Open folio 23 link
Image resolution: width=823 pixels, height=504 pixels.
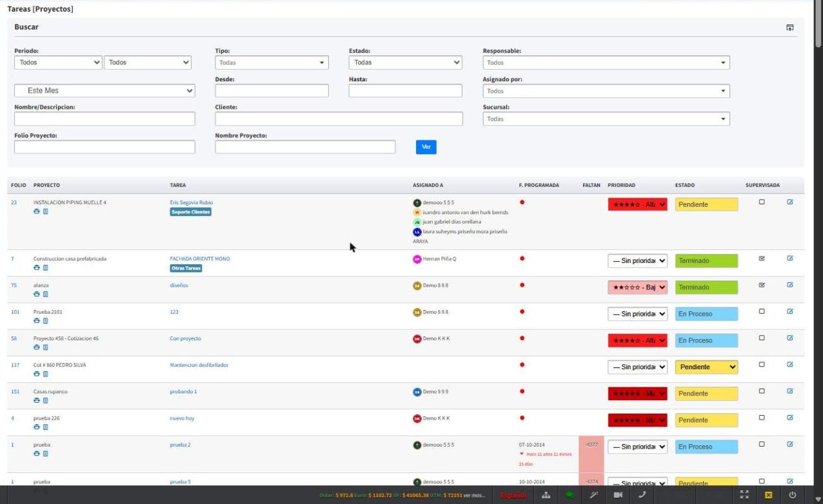[14, 202]
